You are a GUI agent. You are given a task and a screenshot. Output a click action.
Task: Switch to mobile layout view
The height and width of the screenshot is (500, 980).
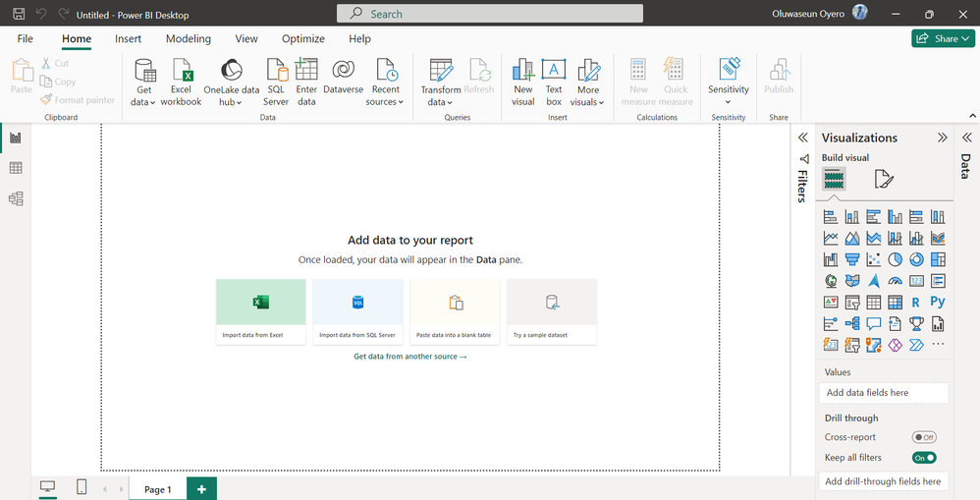[82, 487]
